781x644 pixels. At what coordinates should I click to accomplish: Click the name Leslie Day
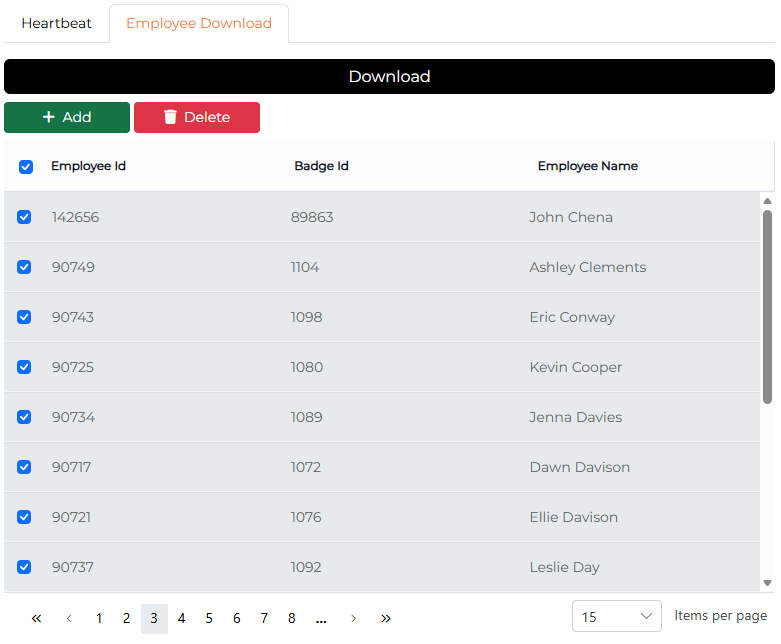[x=565, y=567]
